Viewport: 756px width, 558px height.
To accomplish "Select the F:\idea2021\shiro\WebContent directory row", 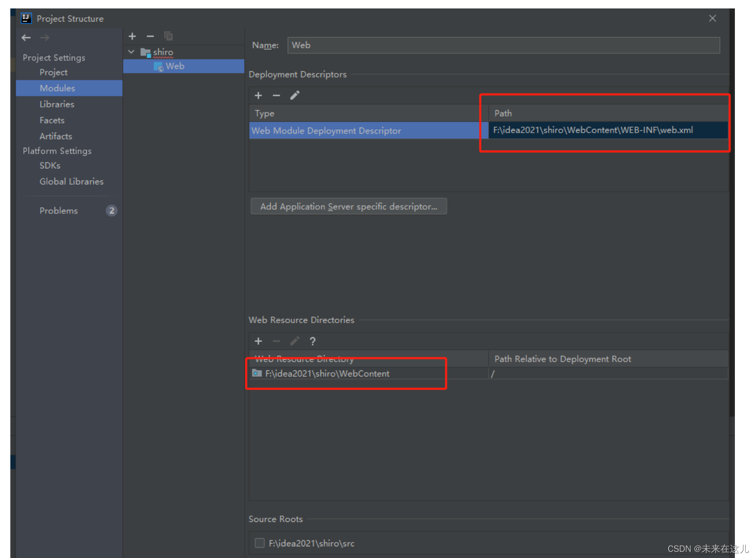I will coord(369,373).
